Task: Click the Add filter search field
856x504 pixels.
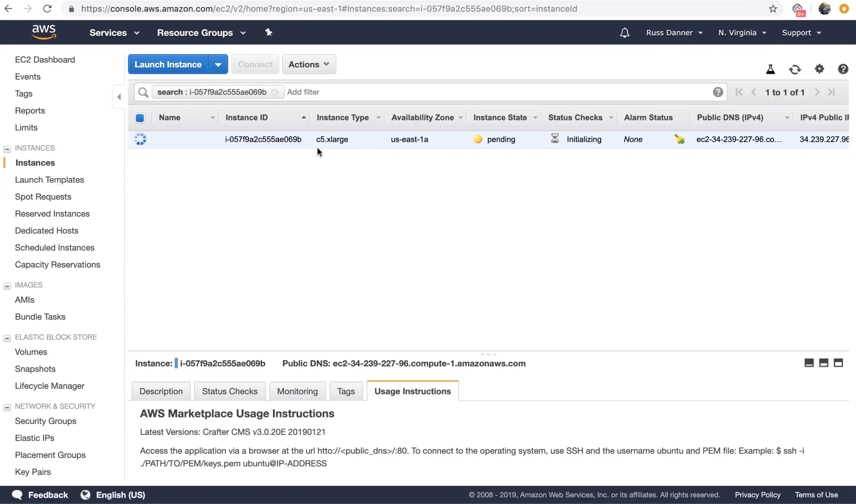Action: [476, 92]
